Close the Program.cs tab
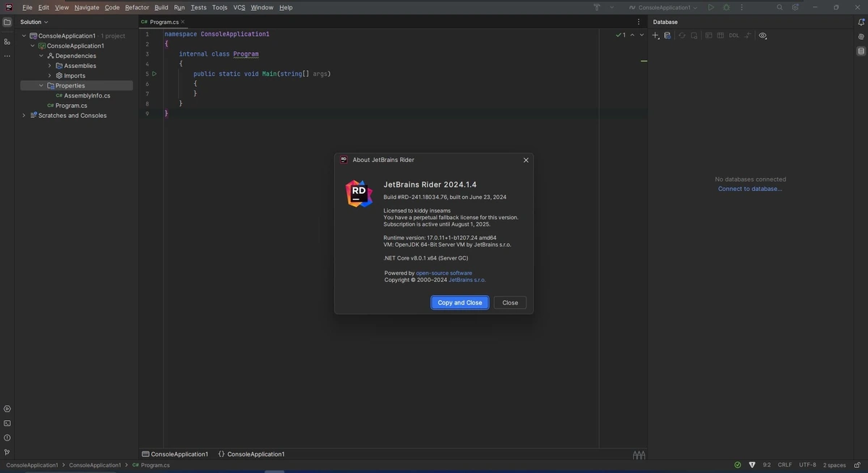Image resolution: width=868 pixels, height=473 pixels. click(x=183, y=22)
